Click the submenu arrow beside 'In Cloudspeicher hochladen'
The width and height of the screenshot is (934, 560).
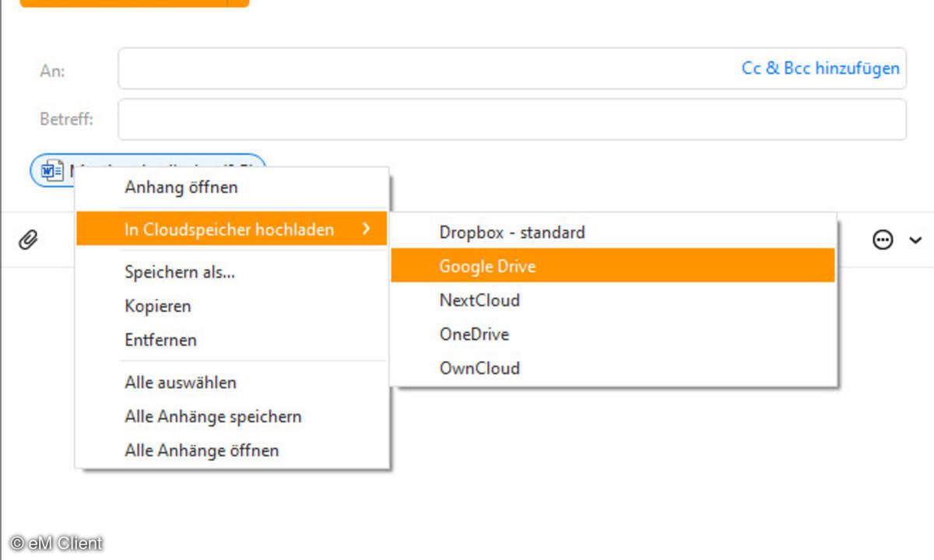[367, 229]
